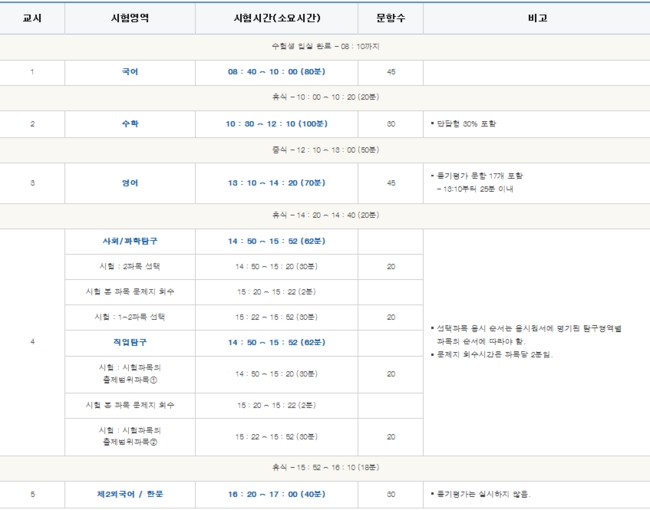This screenshot has height=510, width=650.
Task: Click the 문항수 column header
Action: tap(390, 19)
